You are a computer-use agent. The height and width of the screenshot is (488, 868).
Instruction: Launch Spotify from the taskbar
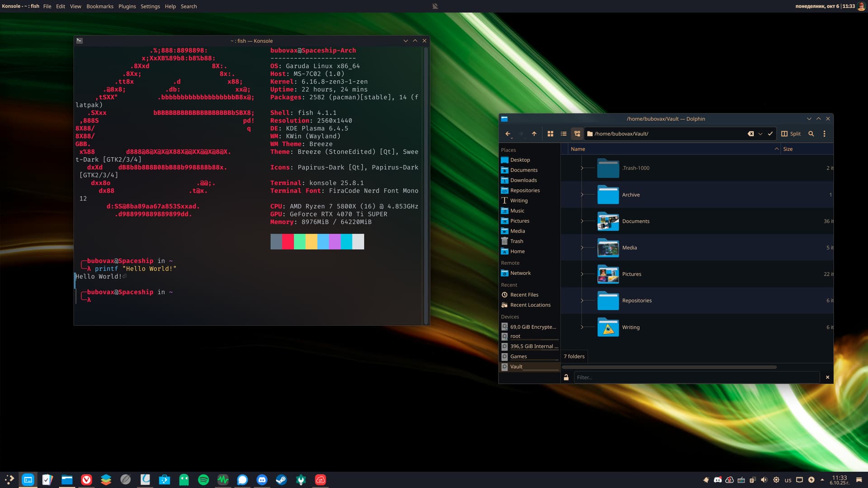[x=203, y=480]
